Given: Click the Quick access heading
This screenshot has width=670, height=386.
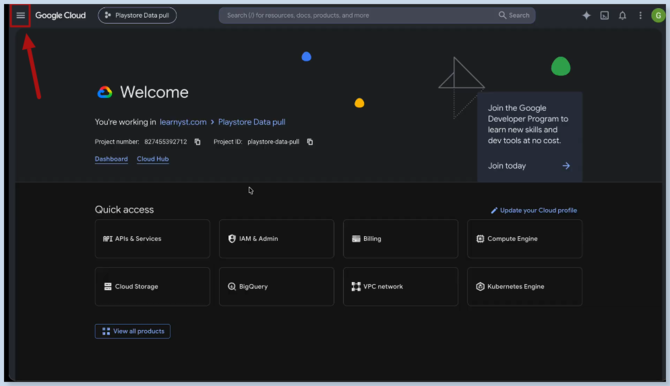Looking at the screenshot, I should pyautogui.click(x=124, y=209).
